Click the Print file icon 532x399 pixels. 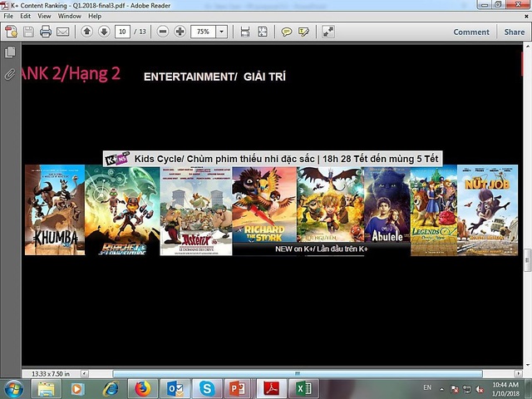pyautogui.click(x=46, y=32)
